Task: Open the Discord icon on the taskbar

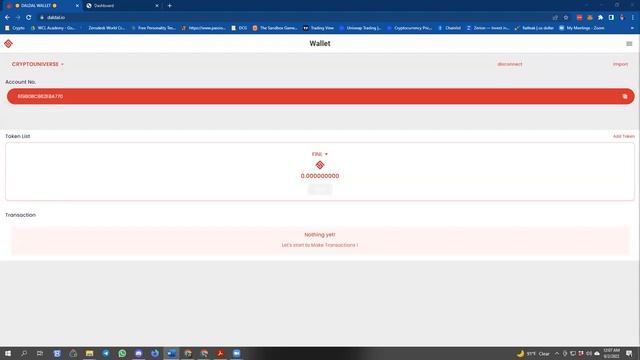Action: 138,353
